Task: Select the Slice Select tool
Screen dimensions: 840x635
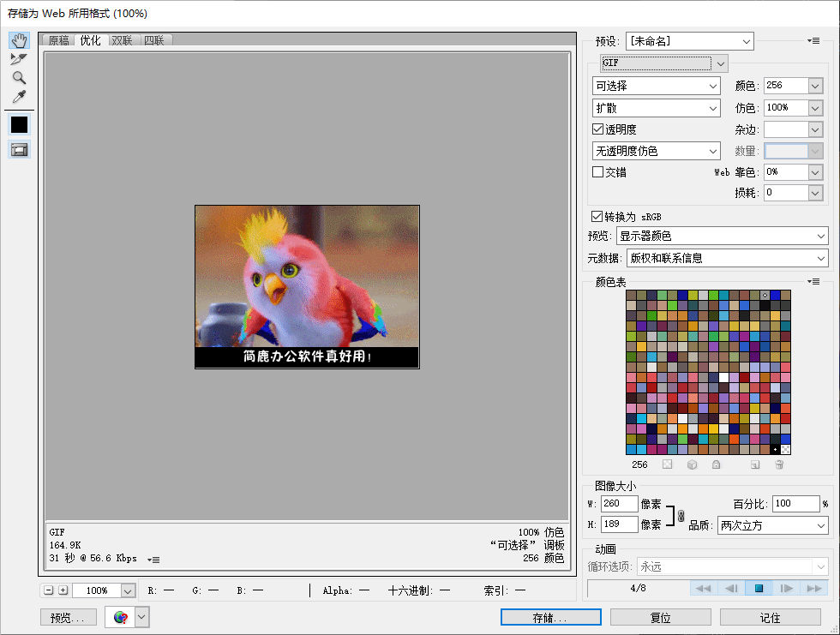Action: 19,59
